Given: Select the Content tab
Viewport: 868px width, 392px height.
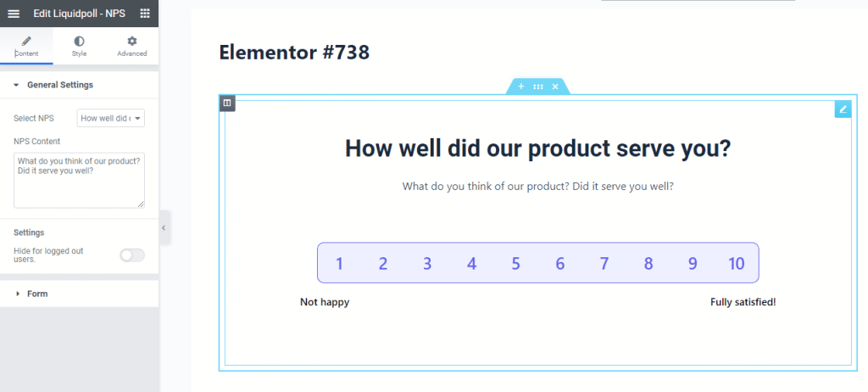Looking at the screenshot, I should tap(26, 47).
